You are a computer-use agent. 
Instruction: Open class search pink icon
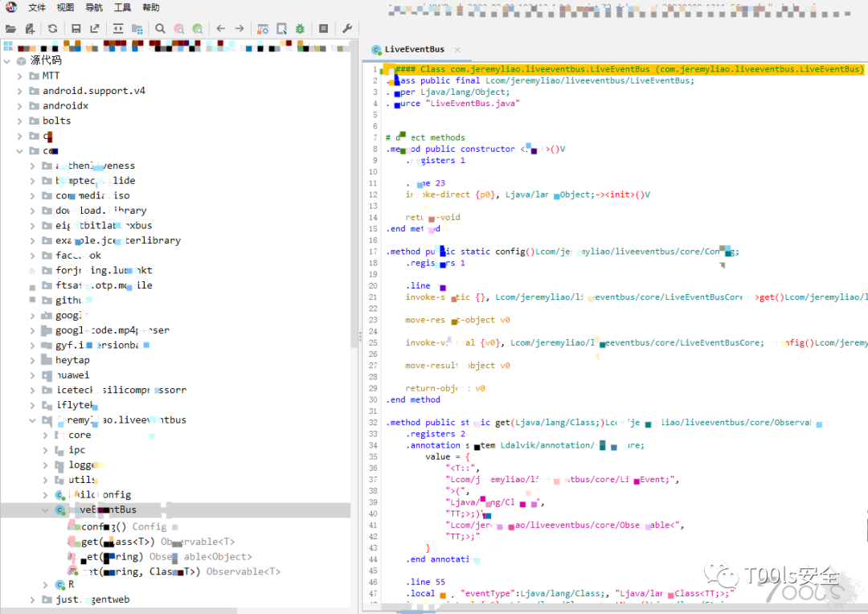point(179,29)
